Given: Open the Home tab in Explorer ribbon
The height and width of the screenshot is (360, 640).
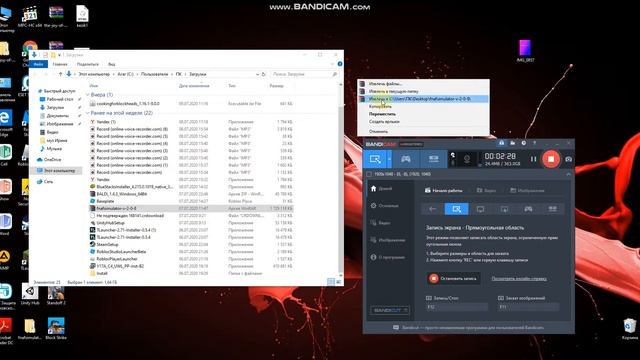Looking at the screenshot, I should (60, 64).
